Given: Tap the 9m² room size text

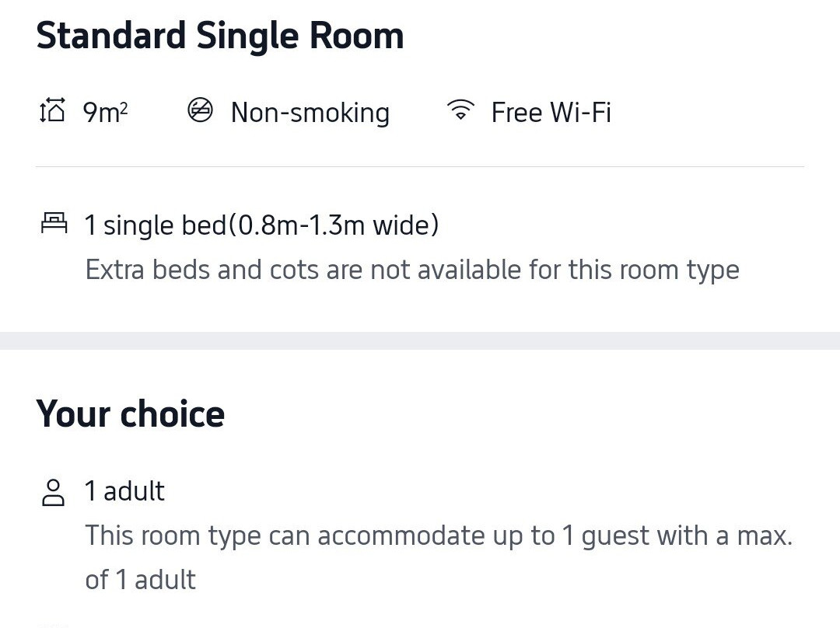Looking at the screenshot, I should [105, 113].
